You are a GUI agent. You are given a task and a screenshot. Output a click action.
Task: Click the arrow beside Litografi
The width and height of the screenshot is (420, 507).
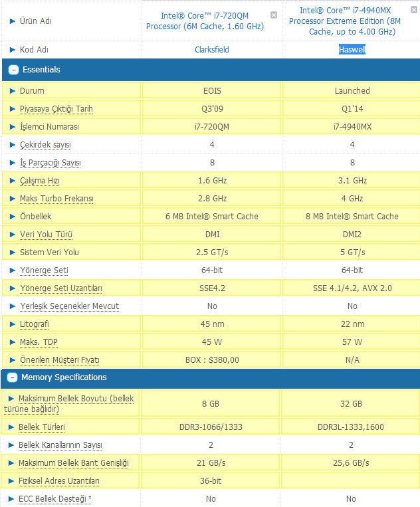tap(12, 324)
